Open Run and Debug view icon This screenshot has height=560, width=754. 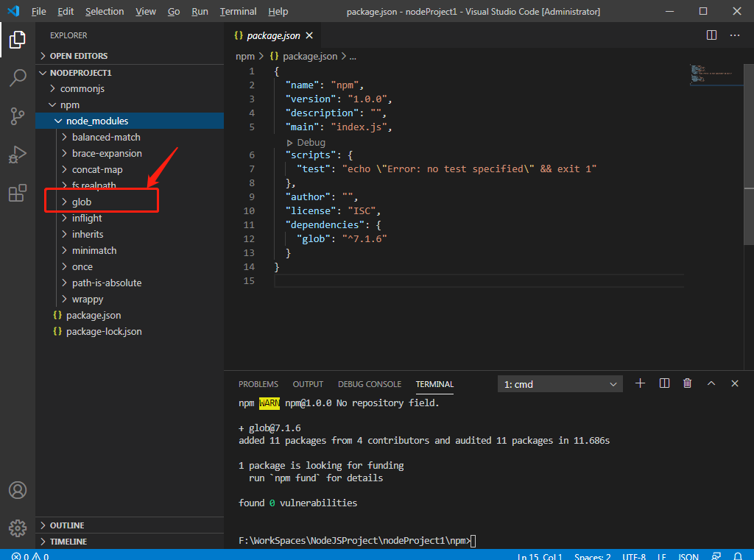coord(18,155)
